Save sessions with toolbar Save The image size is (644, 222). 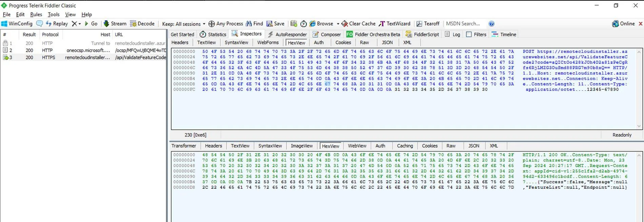click(x=275, y=23)
